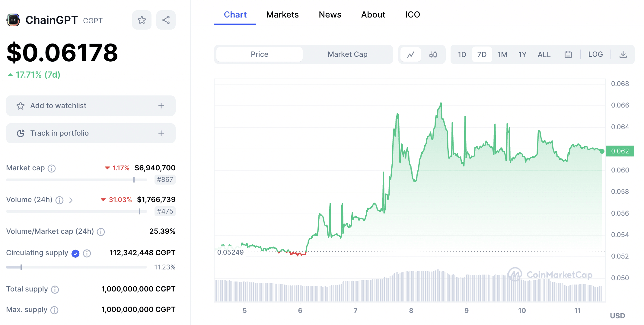This screenshot has height=325, width=644.
Task: Open the Total supply info icon
Action: coord(55,290)
